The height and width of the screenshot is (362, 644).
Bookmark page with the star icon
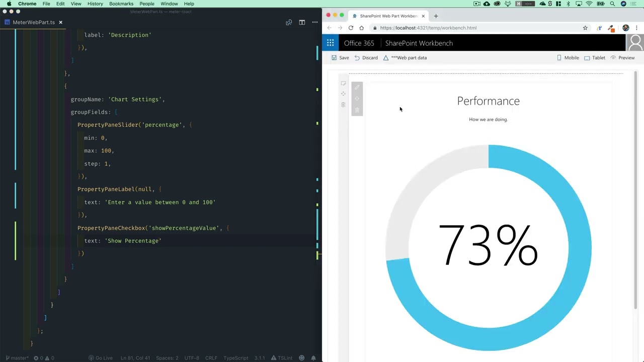click(585, 28)
